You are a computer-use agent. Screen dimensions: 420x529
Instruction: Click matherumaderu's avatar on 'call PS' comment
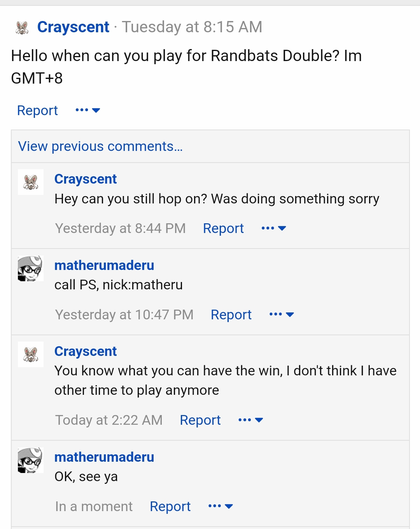30,268
